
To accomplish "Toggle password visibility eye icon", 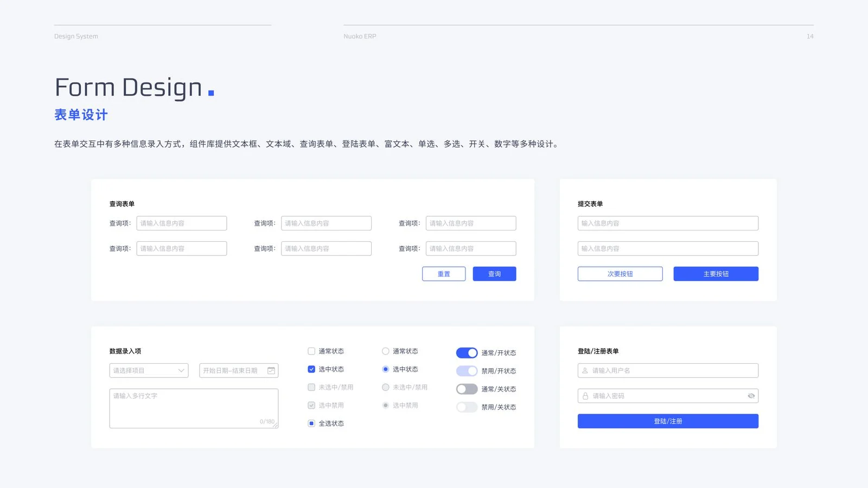I will (751, 396).
